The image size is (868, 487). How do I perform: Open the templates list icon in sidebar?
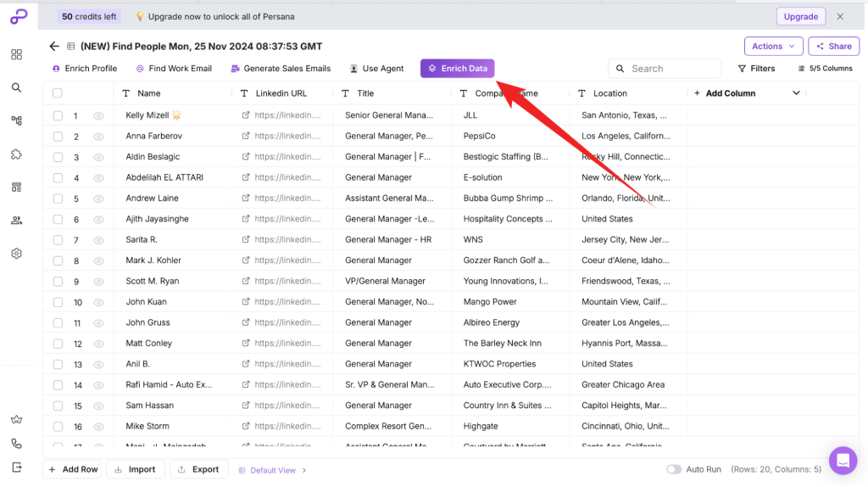point(17,188)
